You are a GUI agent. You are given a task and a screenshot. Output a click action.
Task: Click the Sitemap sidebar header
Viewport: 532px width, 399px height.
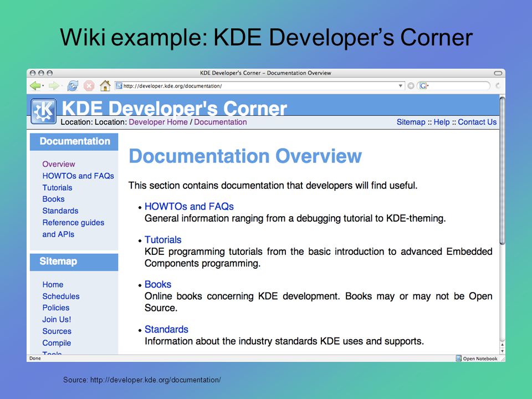pos(74,262)
